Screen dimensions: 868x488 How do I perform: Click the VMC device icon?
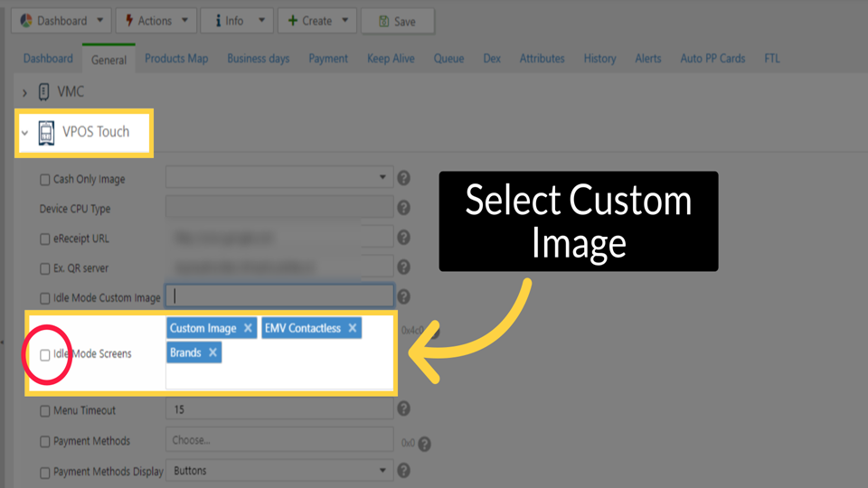point(43,92)
